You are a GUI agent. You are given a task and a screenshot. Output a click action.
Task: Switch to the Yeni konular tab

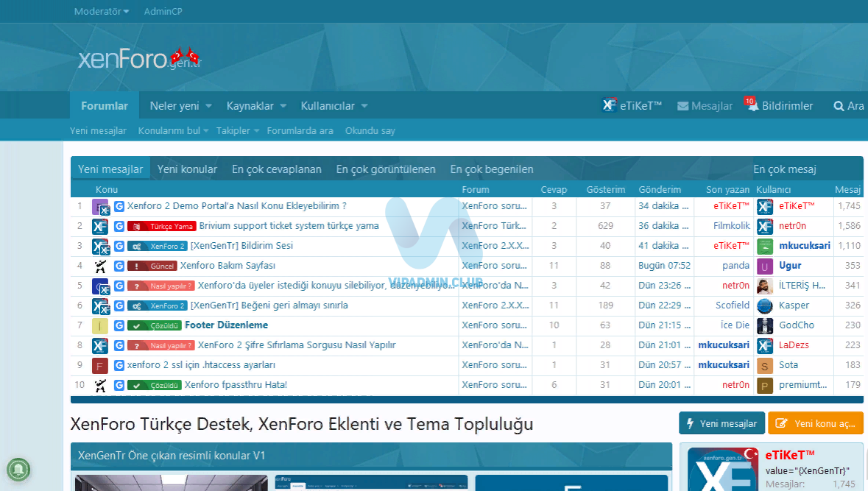[187, 169]
